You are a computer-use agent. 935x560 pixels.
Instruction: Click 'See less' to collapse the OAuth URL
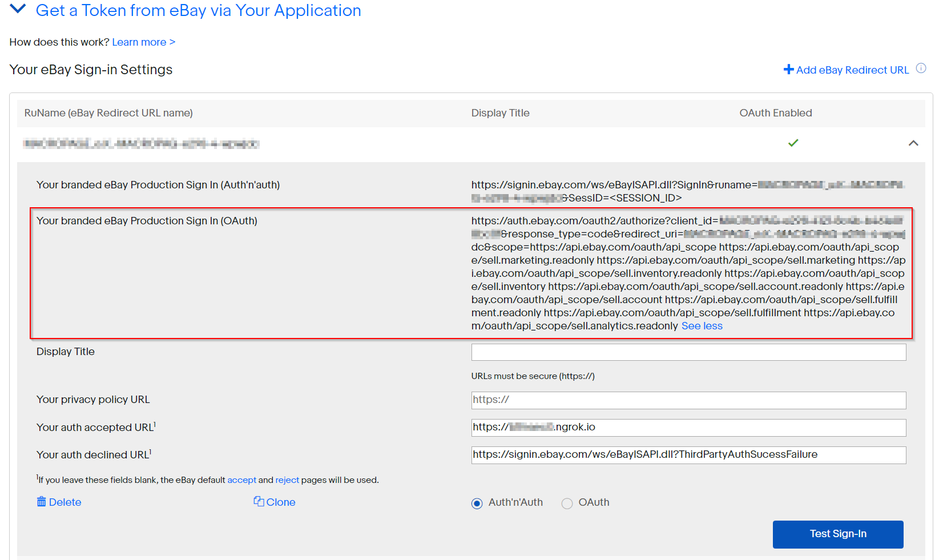tap(702, 326)
